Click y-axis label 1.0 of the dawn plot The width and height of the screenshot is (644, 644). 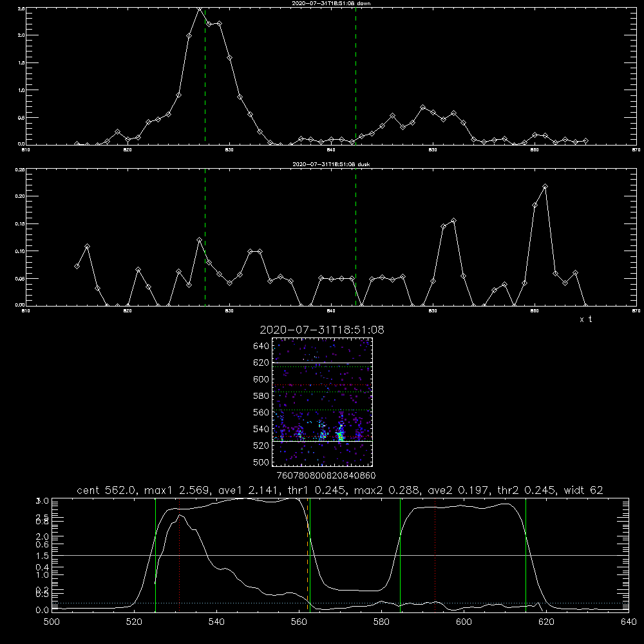(x=21, y=90)
